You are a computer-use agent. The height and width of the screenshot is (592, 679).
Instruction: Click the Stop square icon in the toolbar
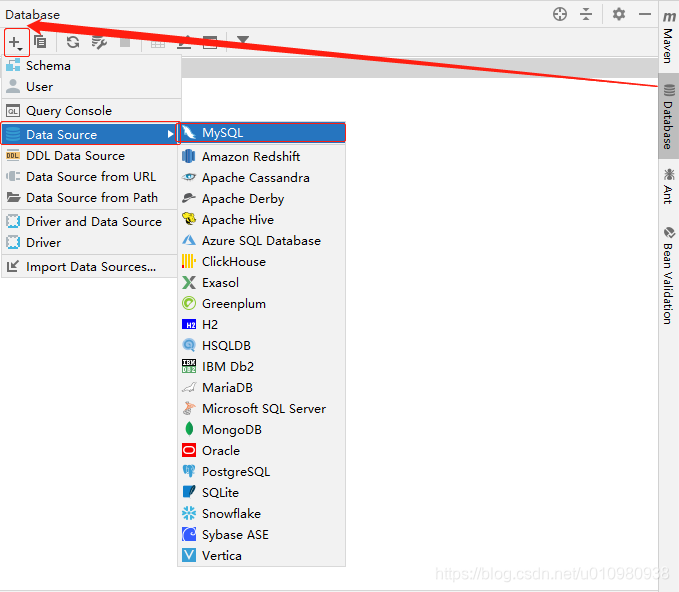click(x=125, y=42)
